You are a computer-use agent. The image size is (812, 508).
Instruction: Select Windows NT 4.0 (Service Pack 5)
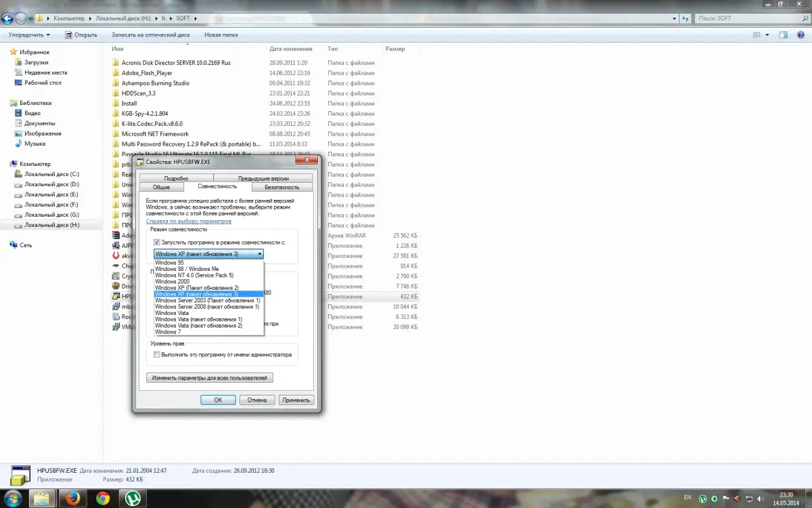coord(208,275)
